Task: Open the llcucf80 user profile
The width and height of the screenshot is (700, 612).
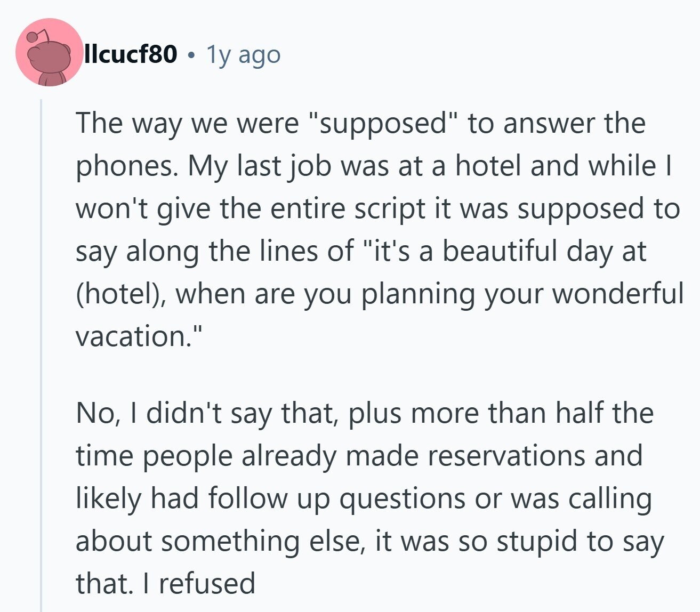Action: (131, 54)
